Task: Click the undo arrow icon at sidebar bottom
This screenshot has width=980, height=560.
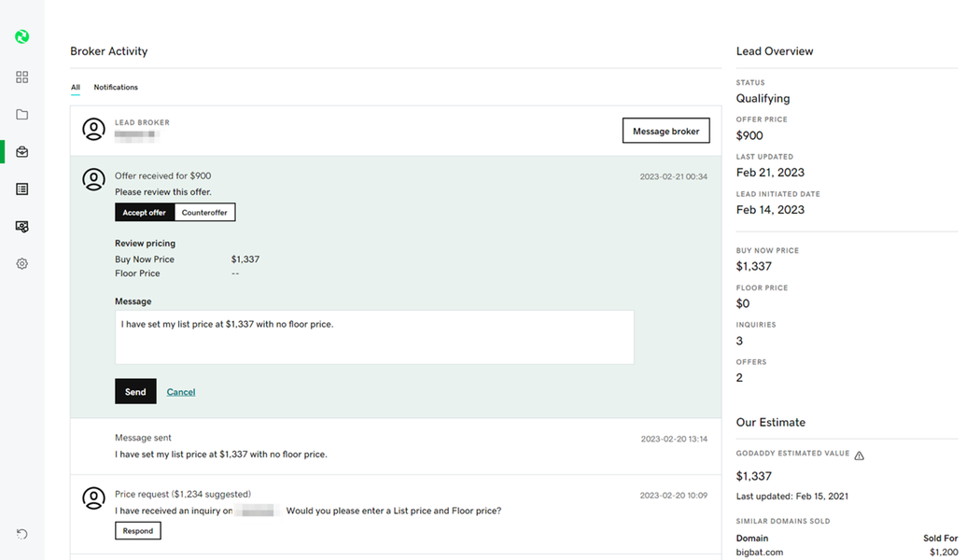Action: click(x=21, y=534)
